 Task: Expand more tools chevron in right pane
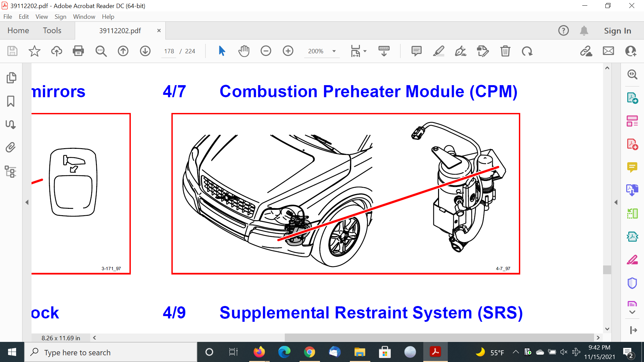[632, 312]
